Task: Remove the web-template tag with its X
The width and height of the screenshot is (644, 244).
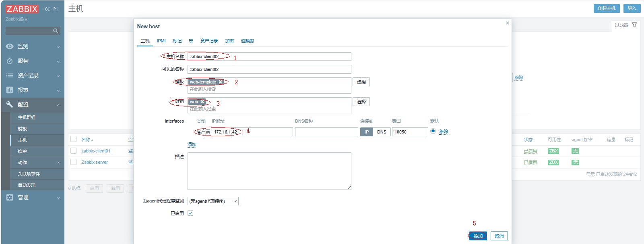Action: [220, 82]
